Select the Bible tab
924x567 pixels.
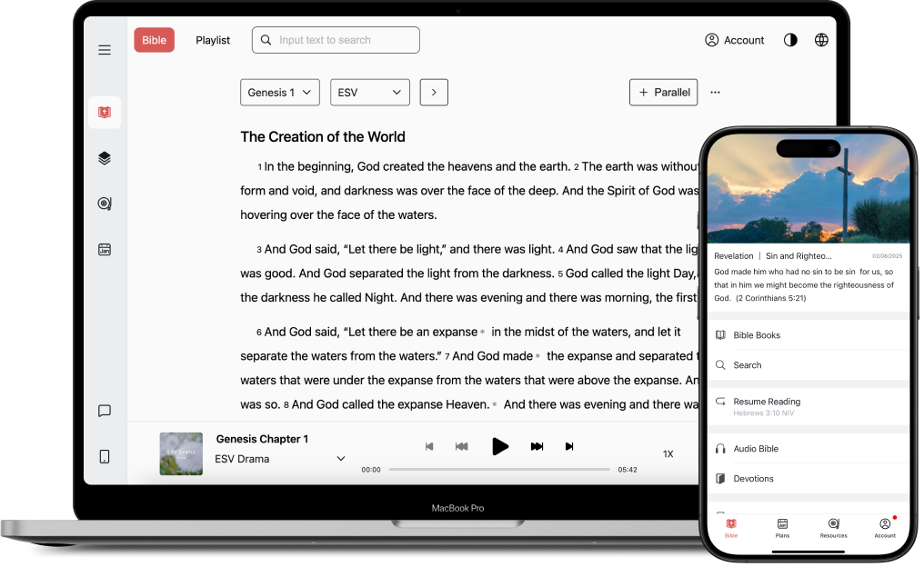tap(154, 40)
